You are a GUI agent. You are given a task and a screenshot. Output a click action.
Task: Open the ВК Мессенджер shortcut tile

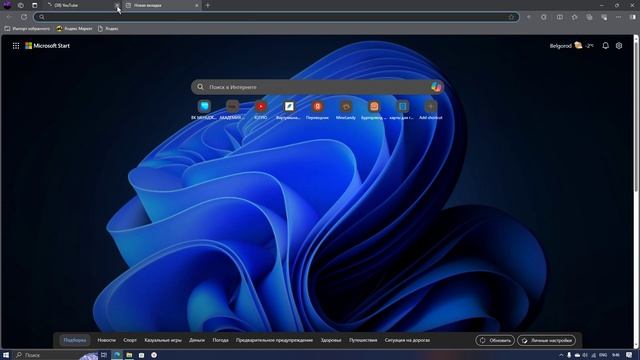(x=204, y=109)
